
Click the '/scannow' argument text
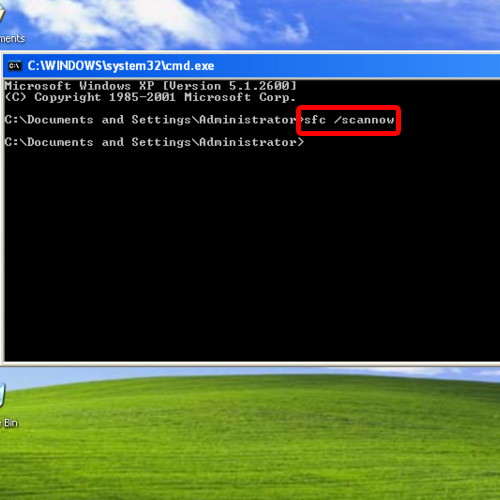pyautogui.click(x=364, y=120)
